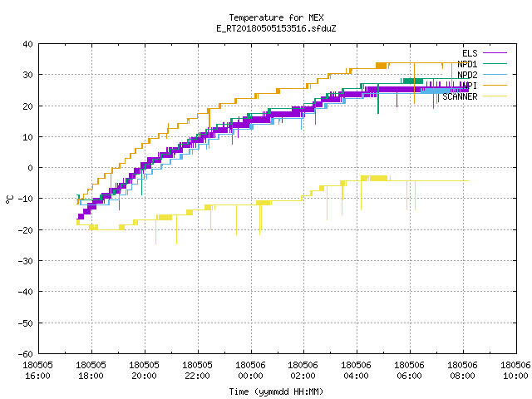Click the NPI legend label
Image resolution: width=532 pixels, height=399 pixels.
(x=470, y=86)
